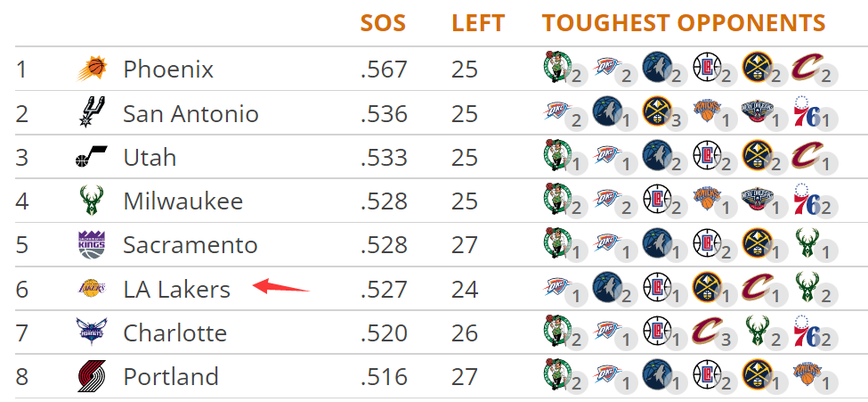Click the TOUGHEST OPPONENTS column header

point(684,23)
